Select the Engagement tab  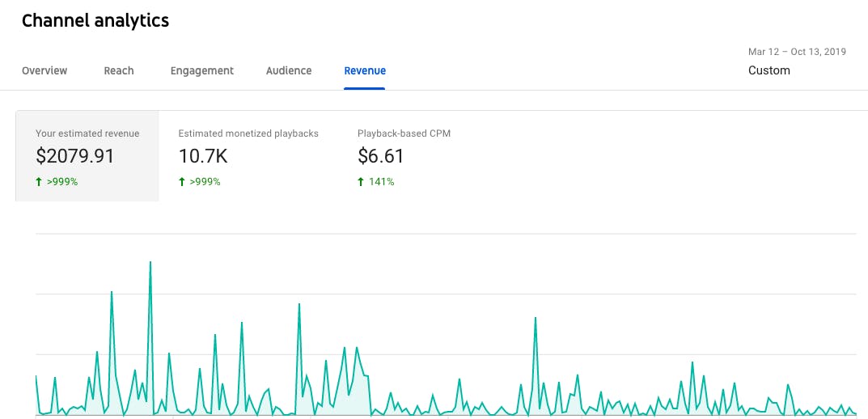click(202, 71)
